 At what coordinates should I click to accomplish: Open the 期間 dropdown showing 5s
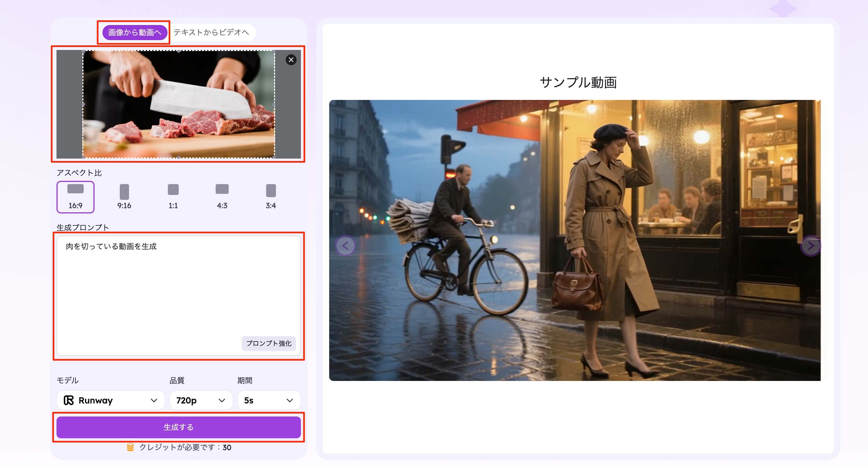click(x=269, y=400)
